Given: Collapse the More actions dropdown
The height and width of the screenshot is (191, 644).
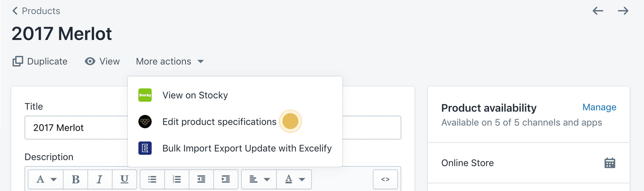Looking at the screenshot, I should click(170, 62).
